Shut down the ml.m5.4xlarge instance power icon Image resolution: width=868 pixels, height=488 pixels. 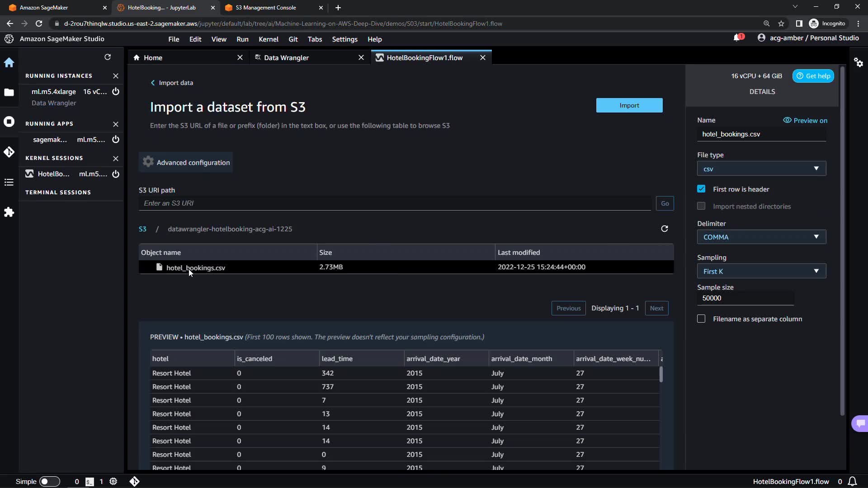116,92
